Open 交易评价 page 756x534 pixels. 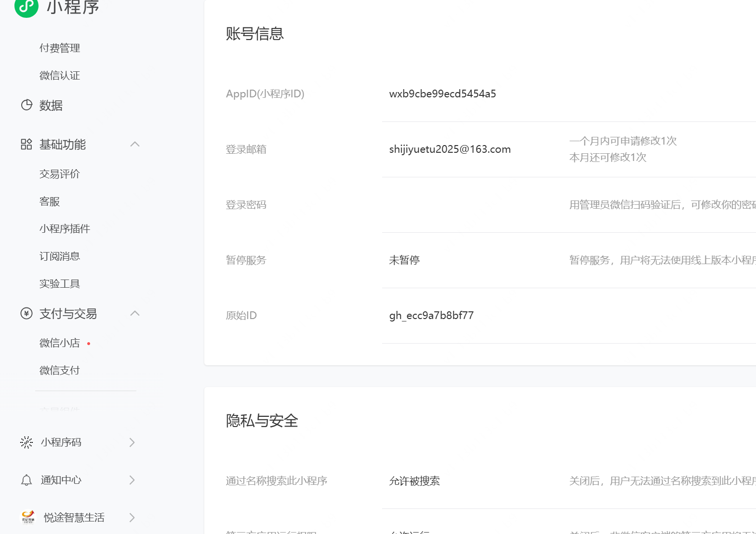60,174
